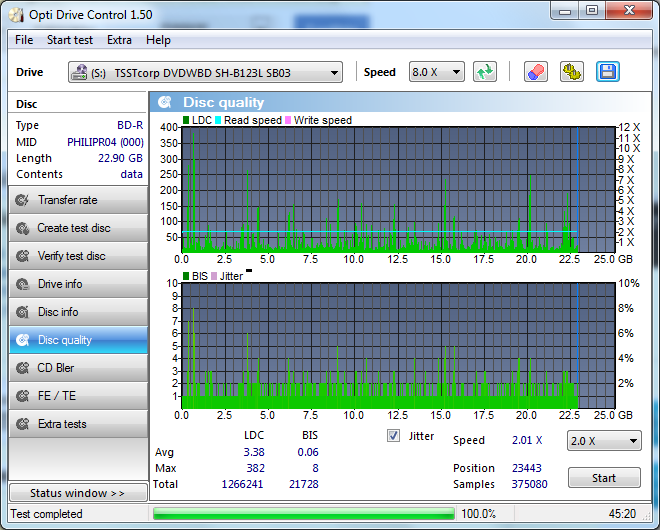Viewport: 660px width, 530px height.
Task: Click the Create test disc icon
Action: point(22,228)
